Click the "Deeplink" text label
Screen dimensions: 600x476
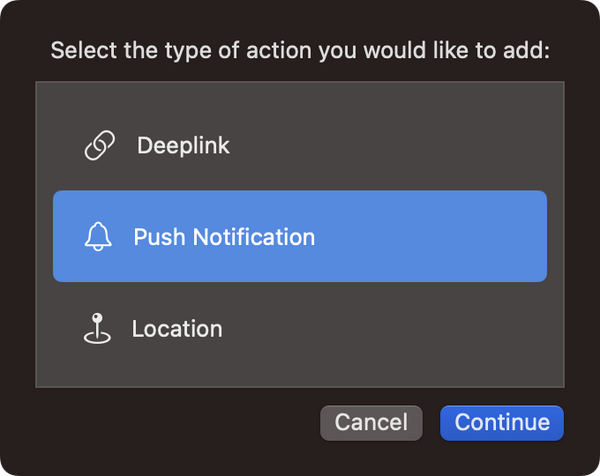pos(183,146)
